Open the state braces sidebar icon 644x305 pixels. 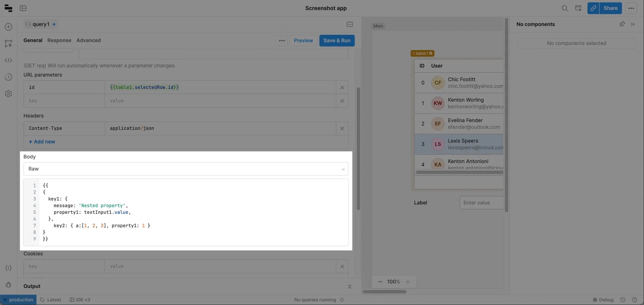(9, 268)
